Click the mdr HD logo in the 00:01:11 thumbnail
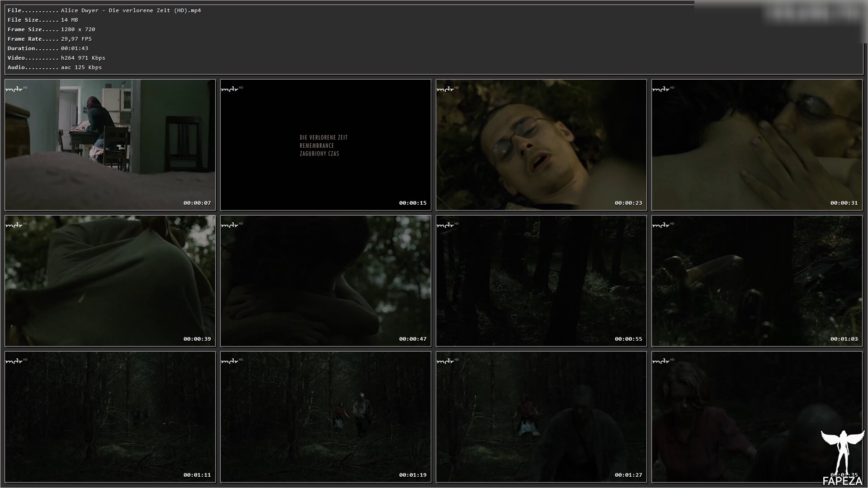Viewport: 868px width, 488px height. pos(16,361)
